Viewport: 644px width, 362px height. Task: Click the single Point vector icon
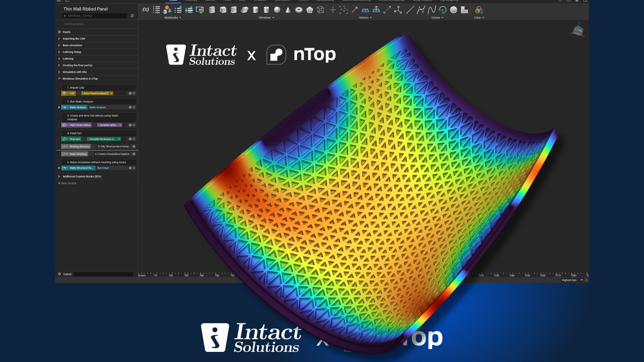coord(333,10)
